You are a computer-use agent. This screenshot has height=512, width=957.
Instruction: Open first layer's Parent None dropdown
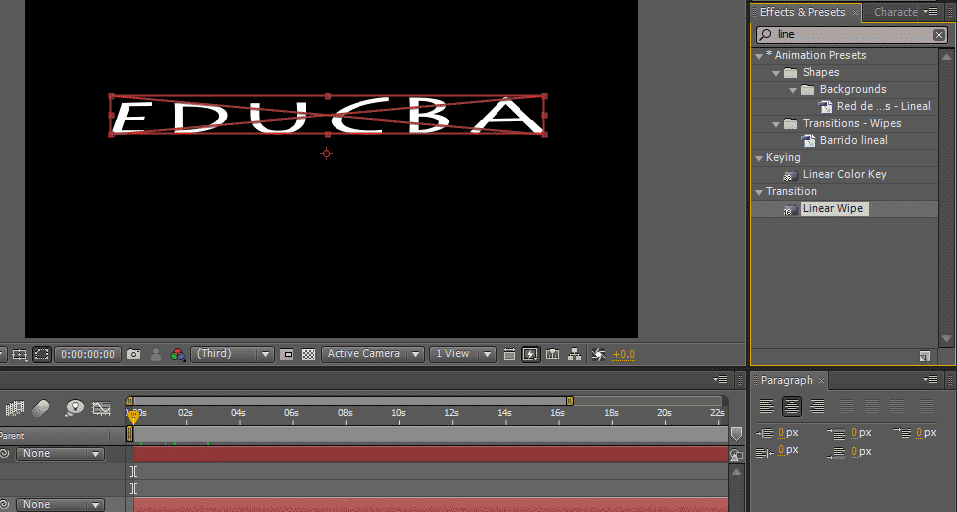pyautogui.click(x=60, y=454)
